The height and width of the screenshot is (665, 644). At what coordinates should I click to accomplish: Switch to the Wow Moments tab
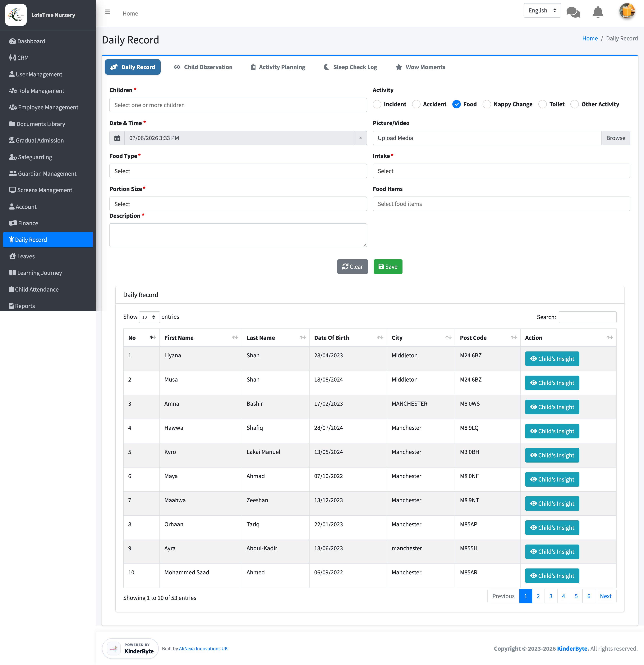coord(420,67)
